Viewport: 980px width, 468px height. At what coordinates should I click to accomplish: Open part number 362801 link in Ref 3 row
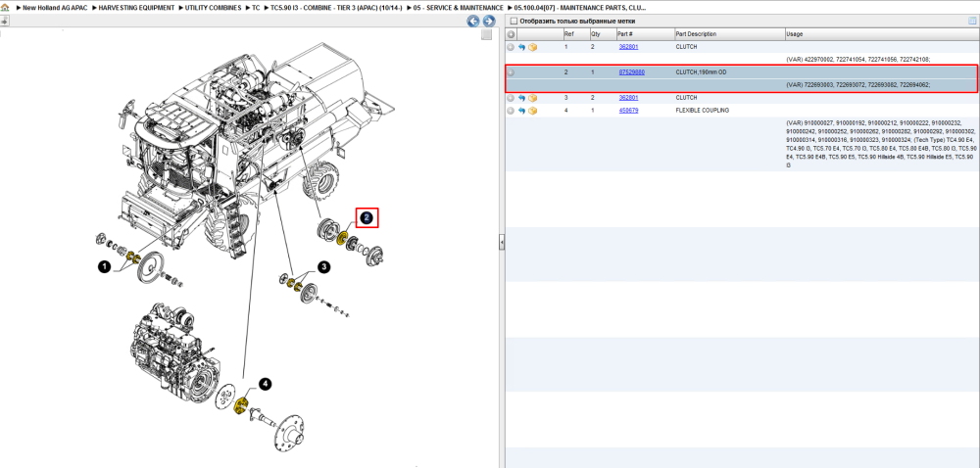[x=628, y=98]
